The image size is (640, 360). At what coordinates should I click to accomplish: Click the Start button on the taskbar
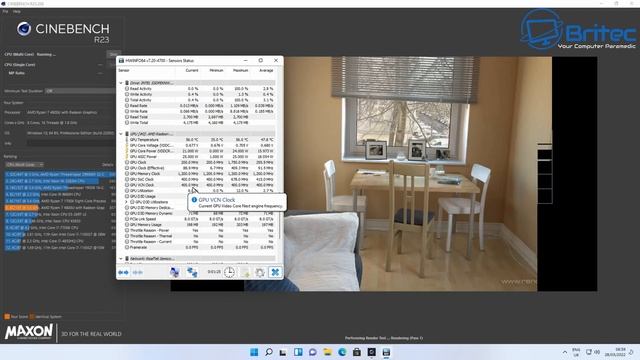click(254, 352)
